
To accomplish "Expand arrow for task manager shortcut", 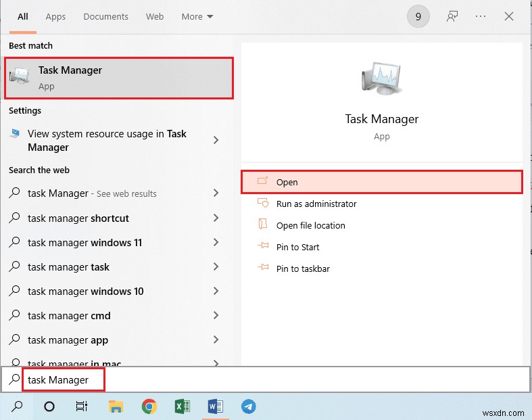I will [216, 218].
